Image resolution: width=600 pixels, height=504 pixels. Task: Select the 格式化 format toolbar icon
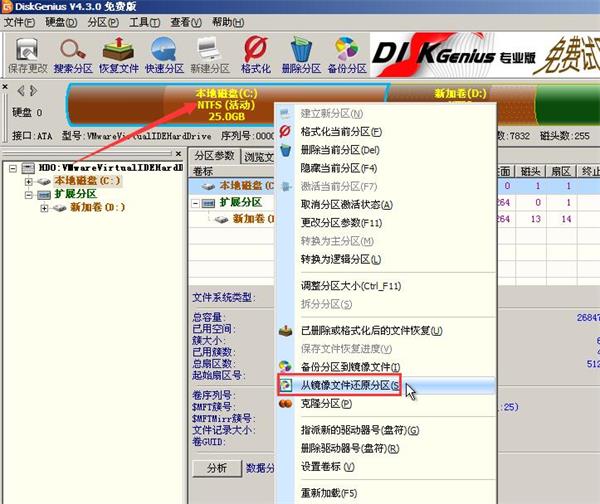click(x=256, y=55)
